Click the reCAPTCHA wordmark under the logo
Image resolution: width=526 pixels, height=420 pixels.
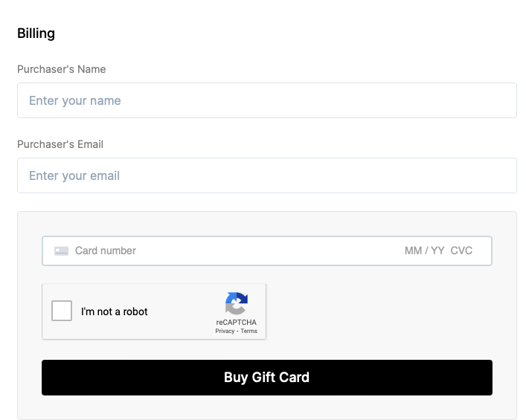click(x=236, y=322)
